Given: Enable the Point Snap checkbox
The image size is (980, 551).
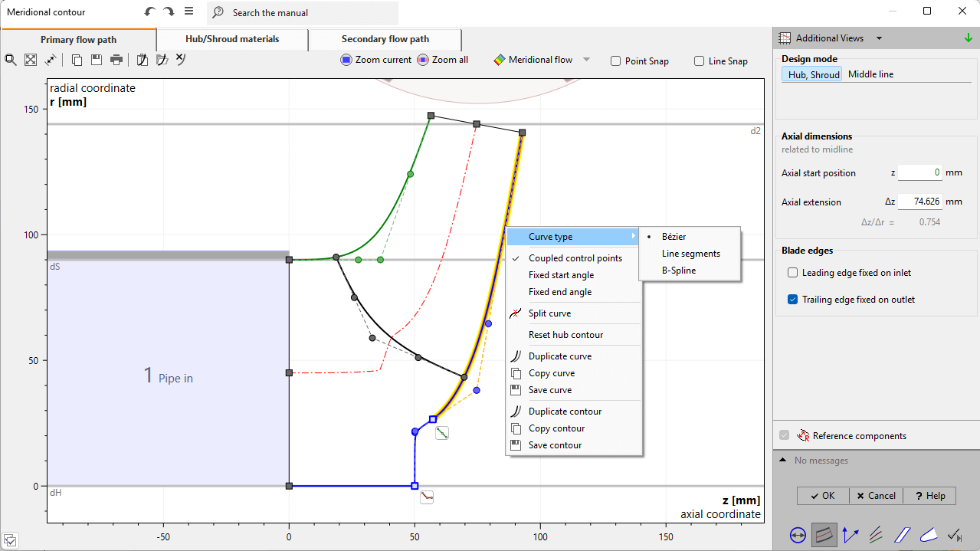Looking at the screenshot, I should [x=616, y=61].
